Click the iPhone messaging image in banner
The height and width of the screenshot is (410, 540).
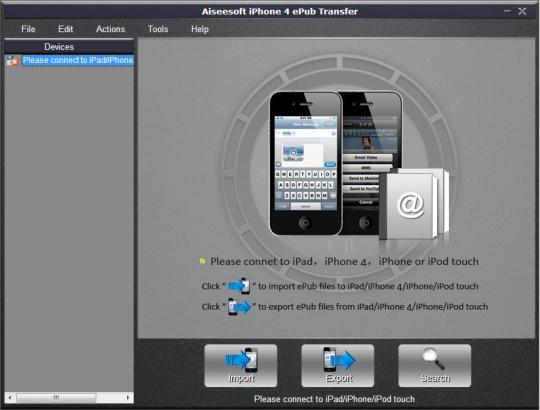(x=305, y=164)
